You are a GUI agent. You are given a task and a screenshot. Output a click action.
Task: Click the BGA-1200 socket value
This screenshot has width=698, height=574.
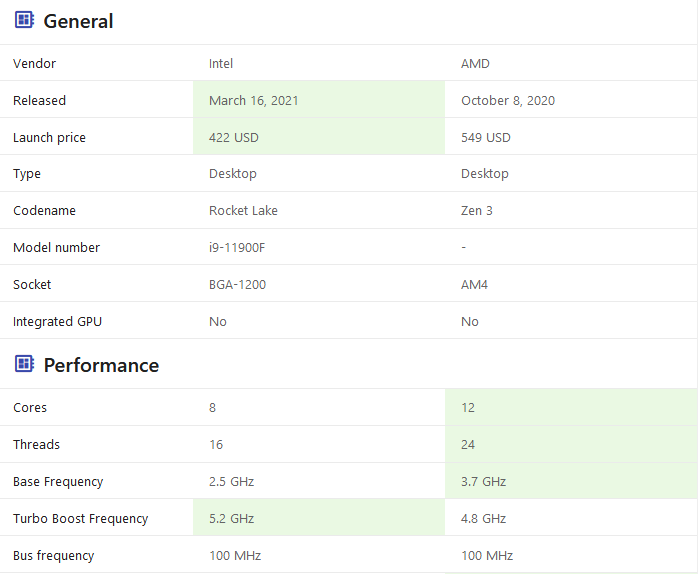tap(237, 285)
